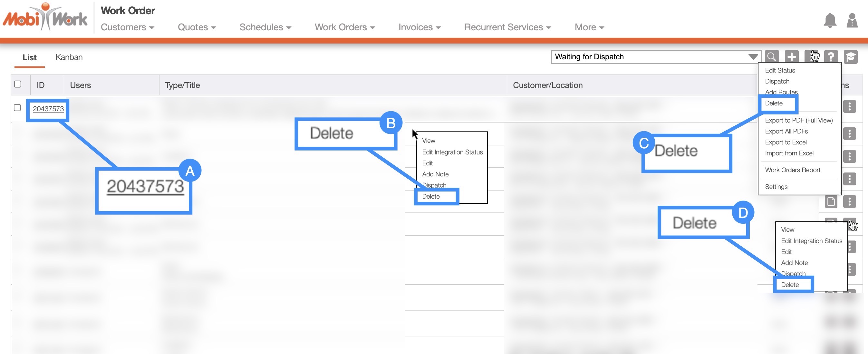Open work order ID 20437573 link
This screenshot has width=868, height=354.
pos(48,109)
